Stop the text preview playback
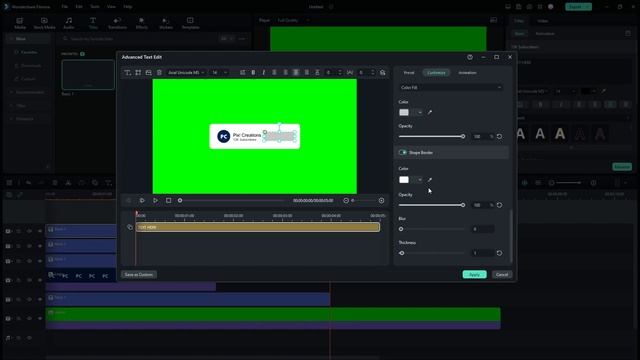 pos(168,200)
